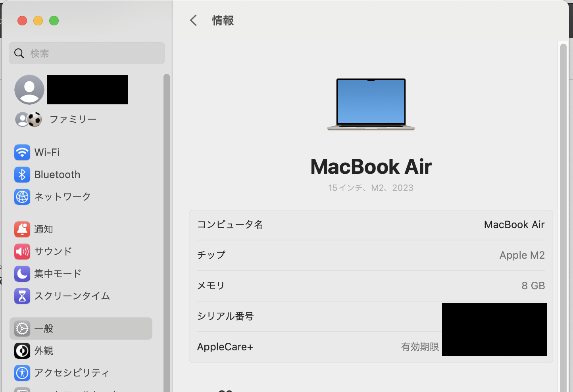573x392 pixels.
Task: Select スクリーンタイム hourglass icon
Action: click(22, 296)
